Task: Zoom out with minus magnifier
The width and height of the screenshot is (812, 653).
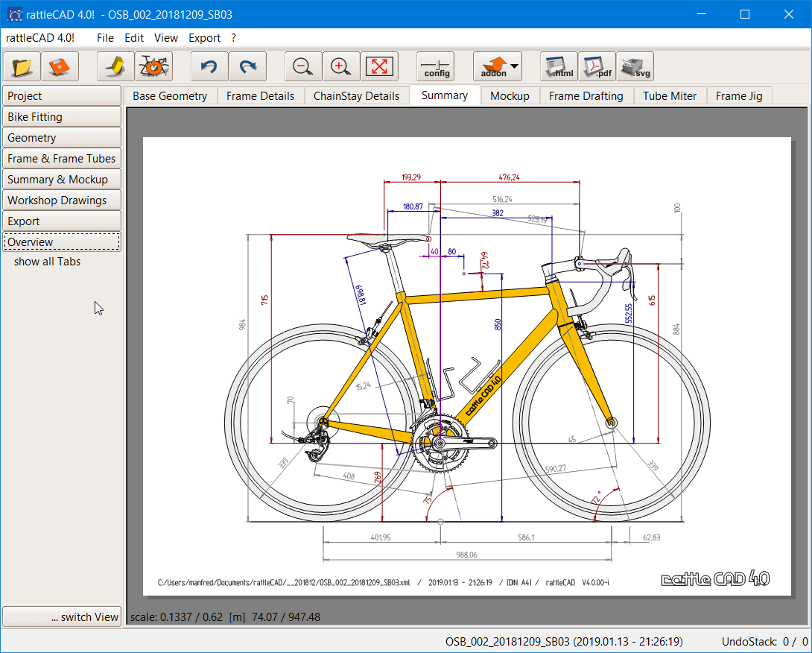Action: (x=303, y=66)
